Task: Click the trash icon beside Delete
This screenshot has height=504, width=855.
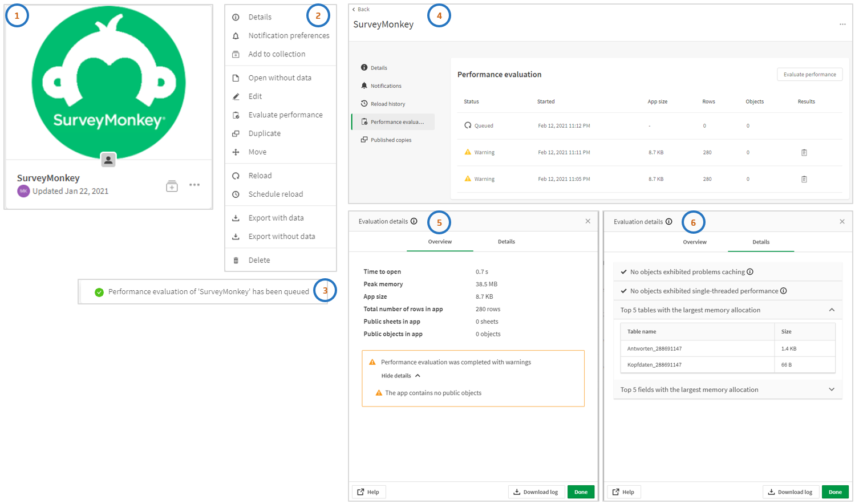Action: [236, 261]
